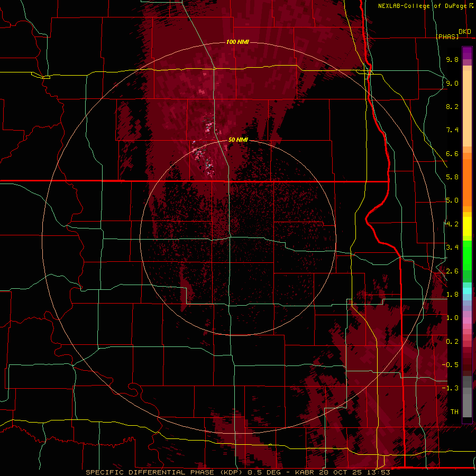
Task: Click the 9.8 value on the scale
Action: [x=452, y=59]
